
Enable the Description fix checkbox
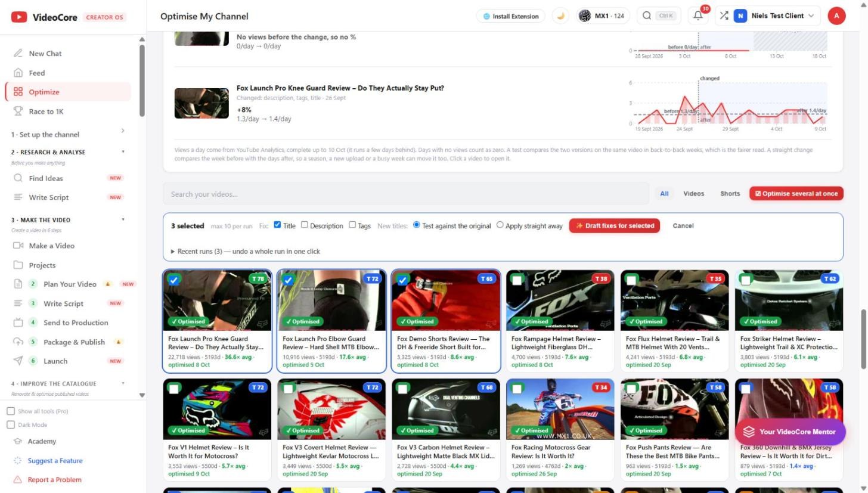(x=304, y=225)
